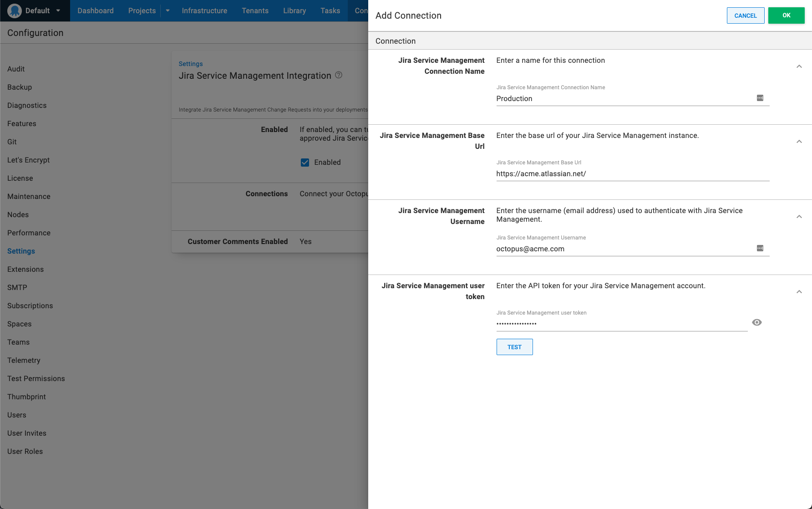
Task: Open the Library menu item
Action: [x=294, y=10]
